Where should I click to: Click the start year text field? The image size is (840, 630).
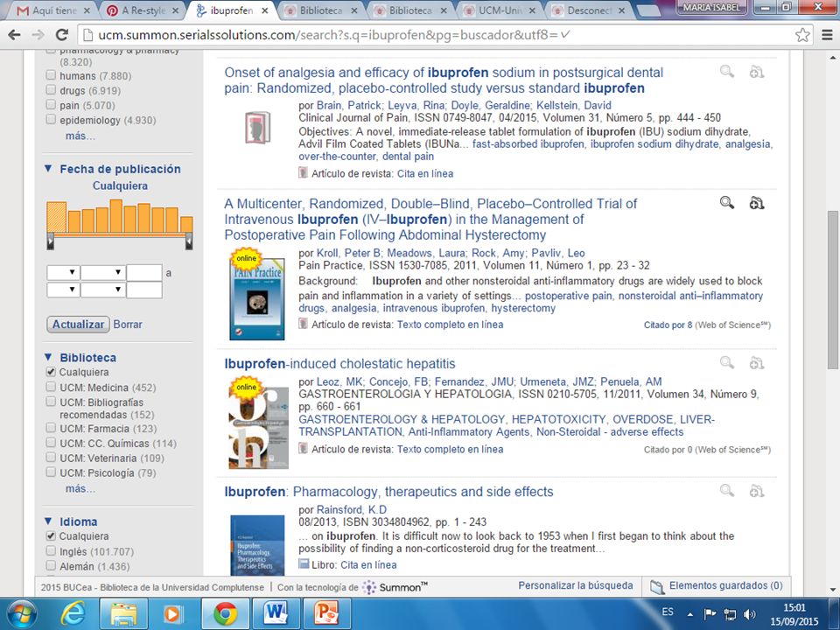click(x=144, y=273)
